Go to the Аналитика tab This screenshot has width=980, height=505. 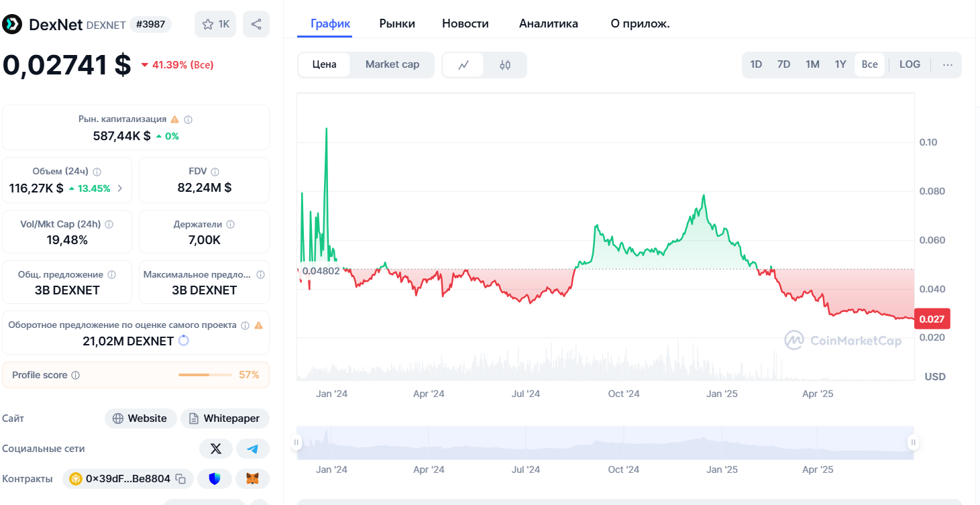(548, 23)
